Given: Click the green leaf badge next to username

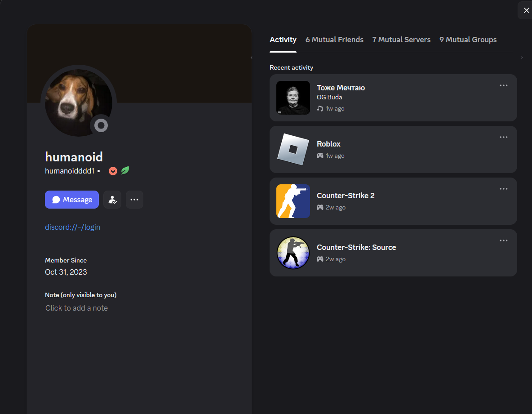Looking at the screenshot, I should (125, 170).
